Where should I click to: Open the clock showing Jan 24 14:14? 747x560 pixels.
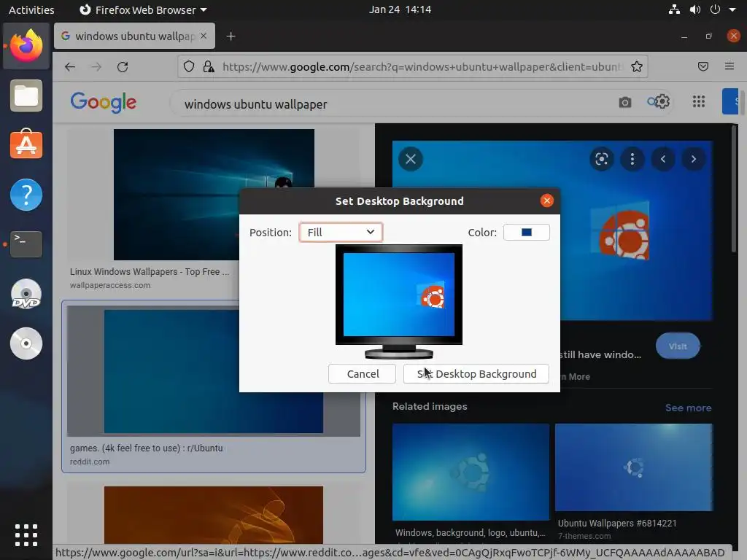click(400, 9)
